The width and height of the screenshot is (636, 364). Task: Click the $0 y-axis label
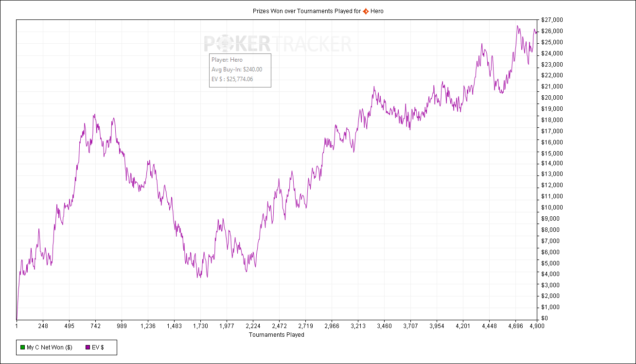click(545, 318)
